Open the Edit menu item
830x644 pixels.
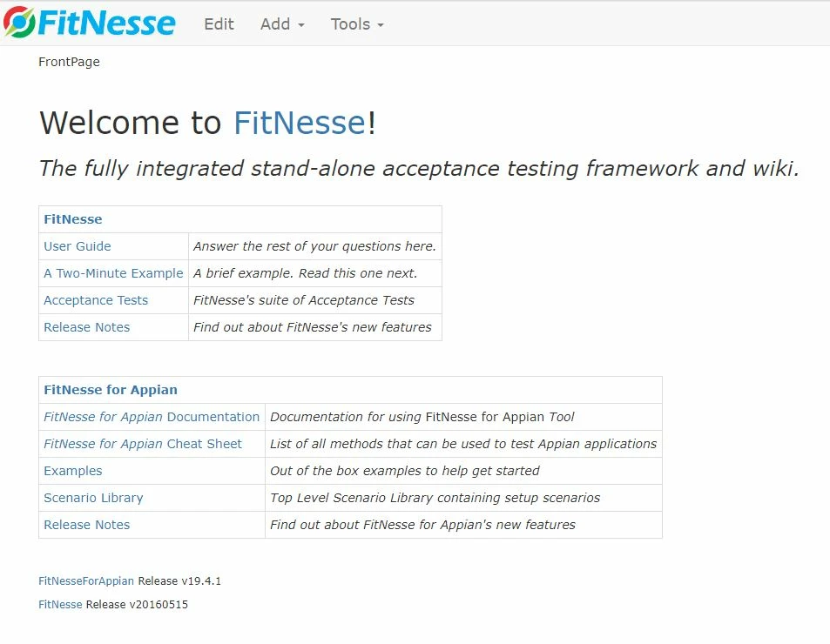219,24
